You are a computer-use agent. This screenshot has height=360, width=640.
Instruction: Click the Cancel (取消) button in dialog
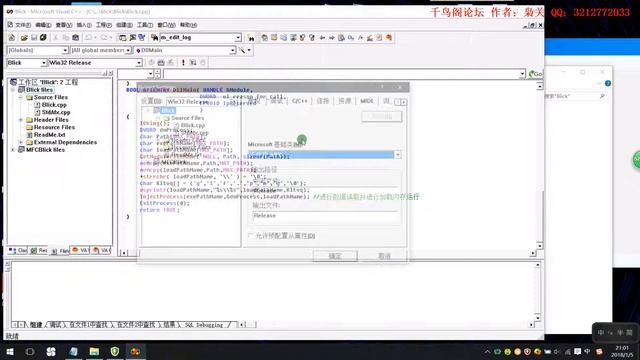point(384,256)
